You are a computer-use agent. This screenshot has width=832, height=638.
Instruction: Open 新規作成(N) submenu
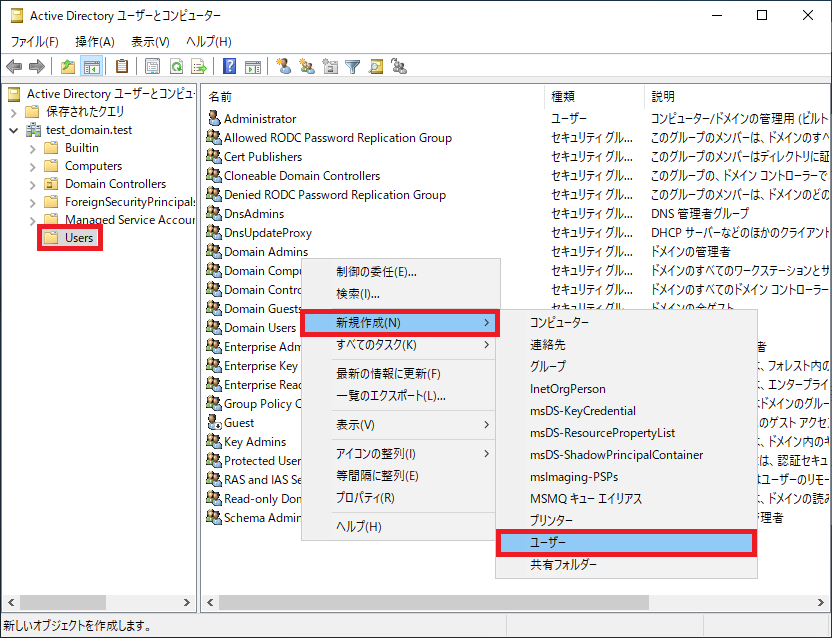pos(401,323)
